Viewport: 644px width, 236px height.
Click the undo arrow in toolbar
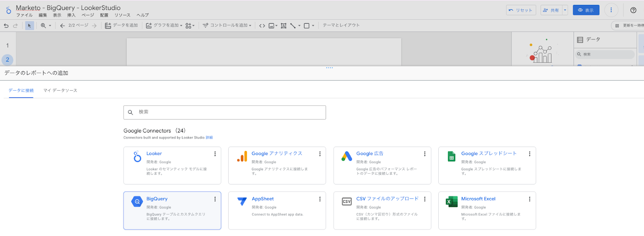coord(6,26)
